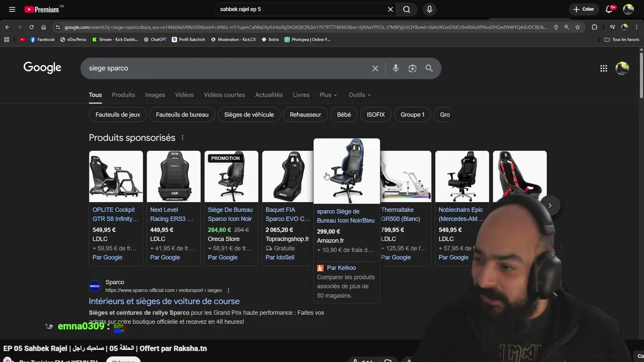Switch to the Actualités tab

(269, 95)
